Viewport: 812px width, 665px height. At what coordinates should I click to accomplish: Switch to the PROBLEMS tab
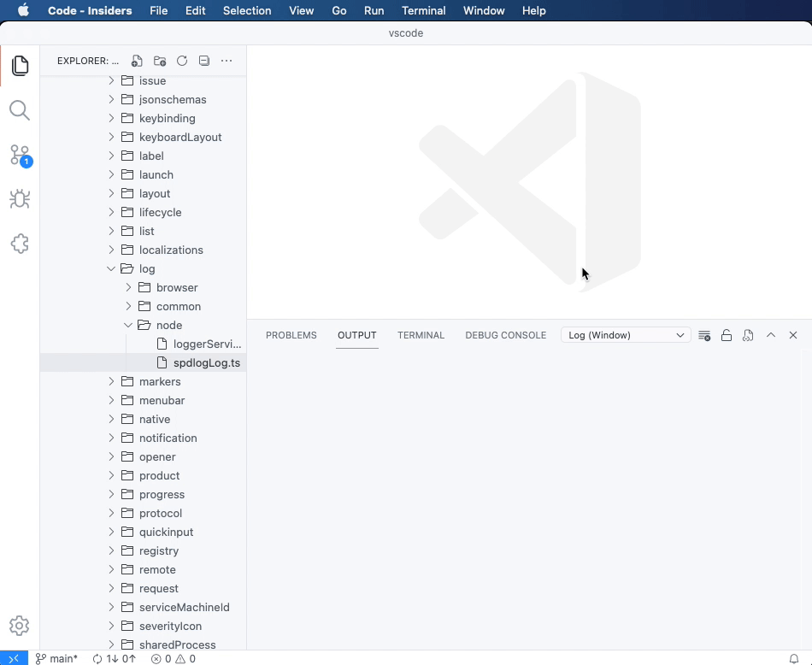(x=291, y=335)
